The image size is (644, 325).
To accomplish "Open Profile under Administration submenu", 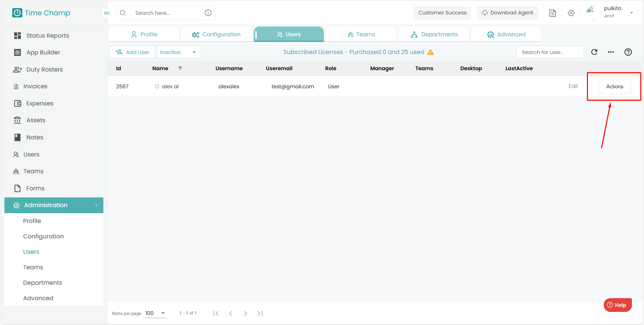I will pyautogui.click(x=32, y=221).
